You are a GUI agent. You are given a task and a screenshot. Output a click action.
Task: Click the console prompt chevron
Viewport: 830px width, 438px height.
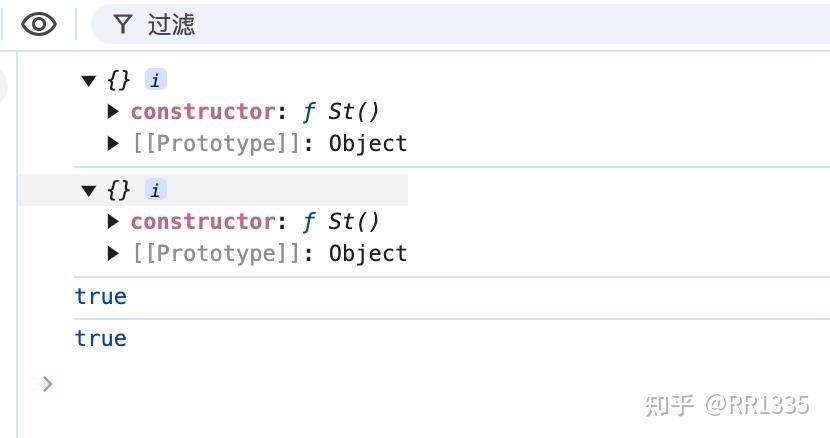pyautogui.click(x=48, y=384)
